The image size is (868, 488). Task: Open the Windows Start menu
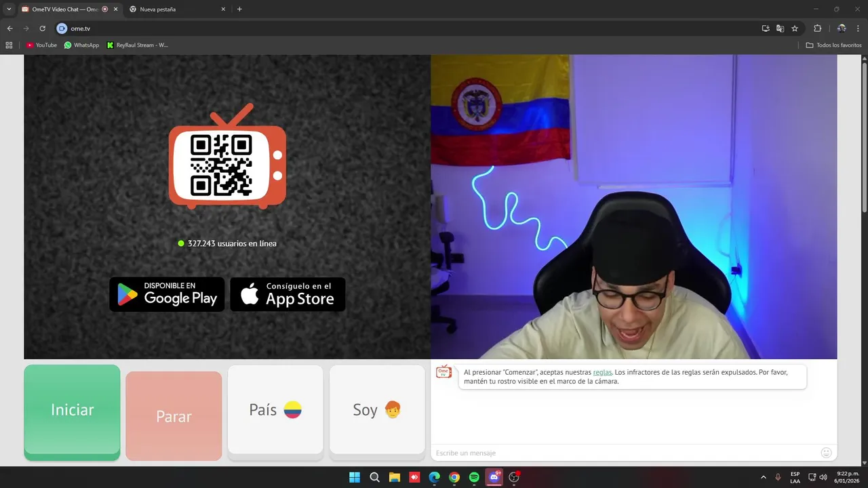click(x=355, y=477)
